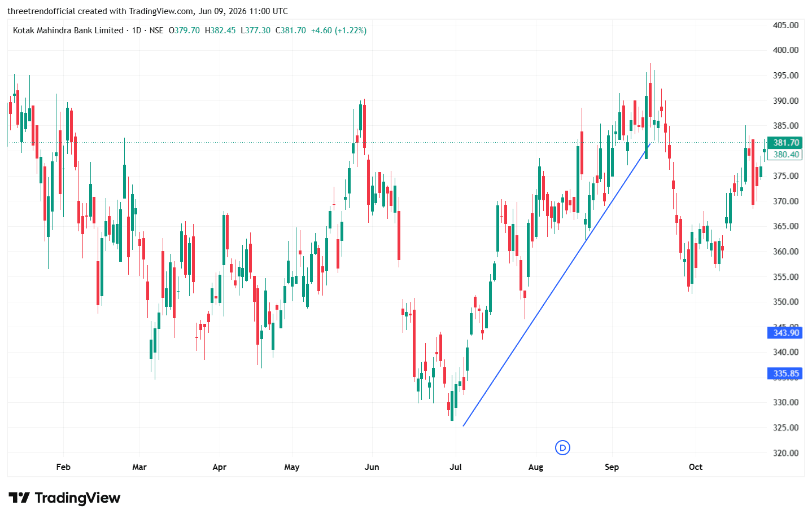Click the high value H382.45
Image resolution: width=812 pixels, height=519 pixels.
(x=220, y=30)
